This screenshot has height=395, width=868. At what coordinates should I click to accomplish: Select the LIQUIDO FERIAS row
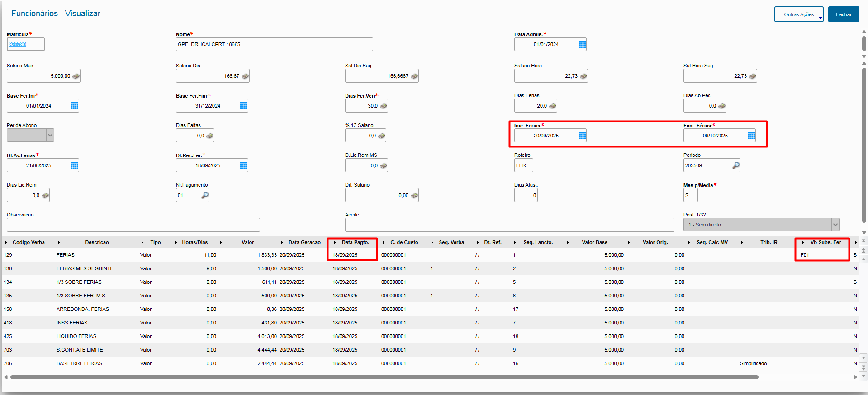431,336
